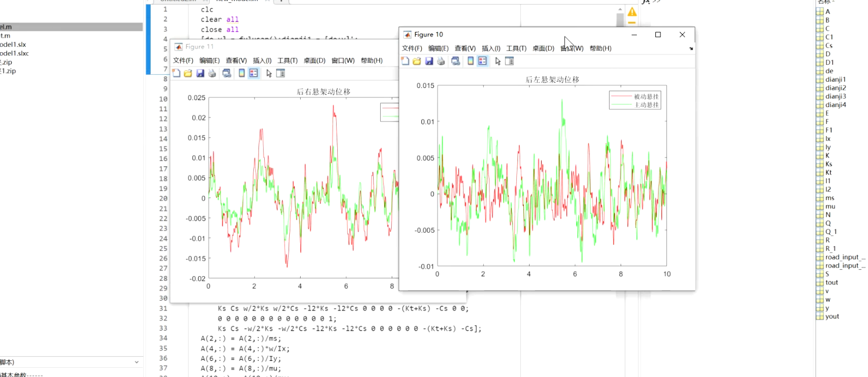Select variable Kt in workspace
The image size is (868, 377).
click(829, 173)
